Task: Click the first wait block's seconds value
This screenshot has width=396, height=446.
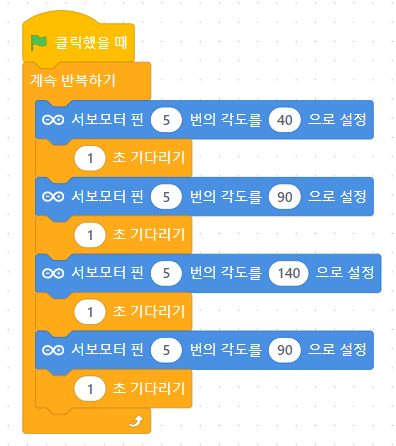Action: (90, 158)
